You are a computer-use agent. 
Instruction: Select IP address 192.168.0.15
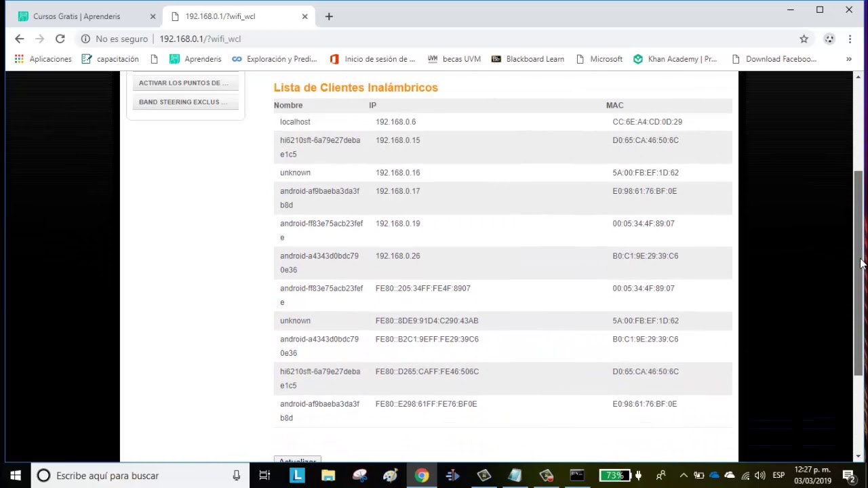click(397, 140)
